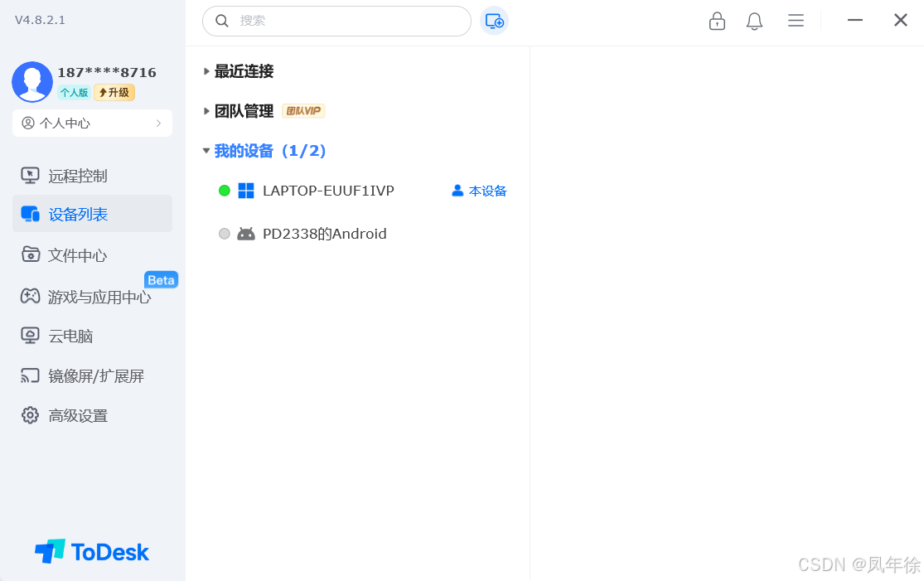The width and height of the screenshot is (924, 581).
Task: Click the Windows logo of LAPTOP-EUUF1IVP
Action: pos(246,191)
